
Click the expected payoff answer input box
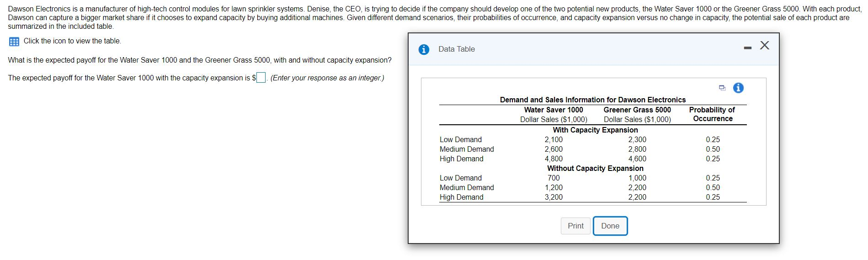261,78
